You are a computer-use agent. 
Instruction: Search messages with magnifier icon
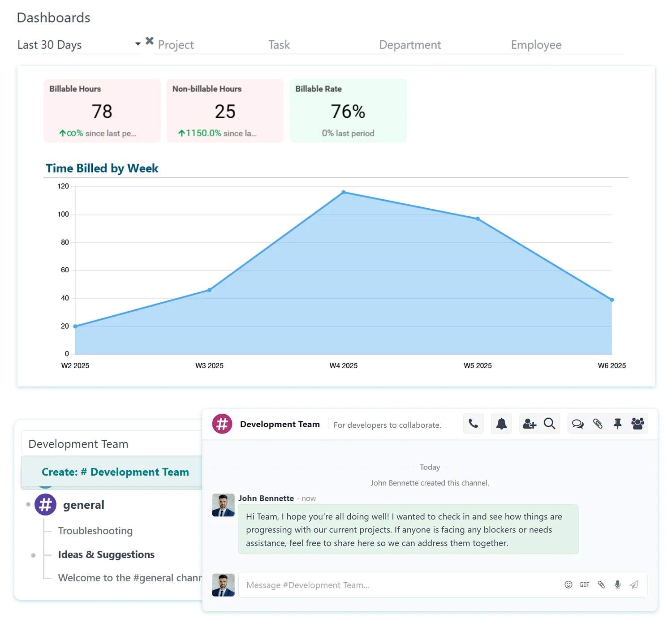coord(549,424)
